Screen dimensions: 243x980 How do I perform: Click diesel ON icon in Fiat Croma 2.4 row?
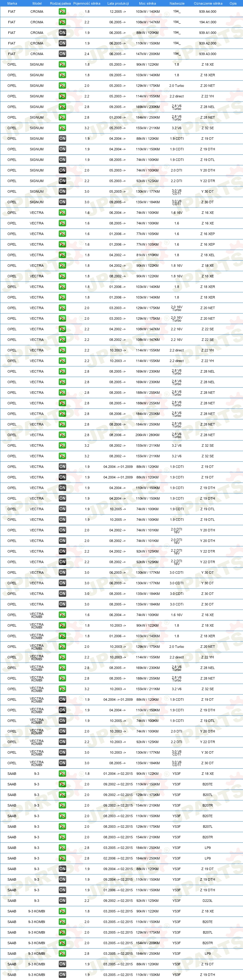point(62,54)
